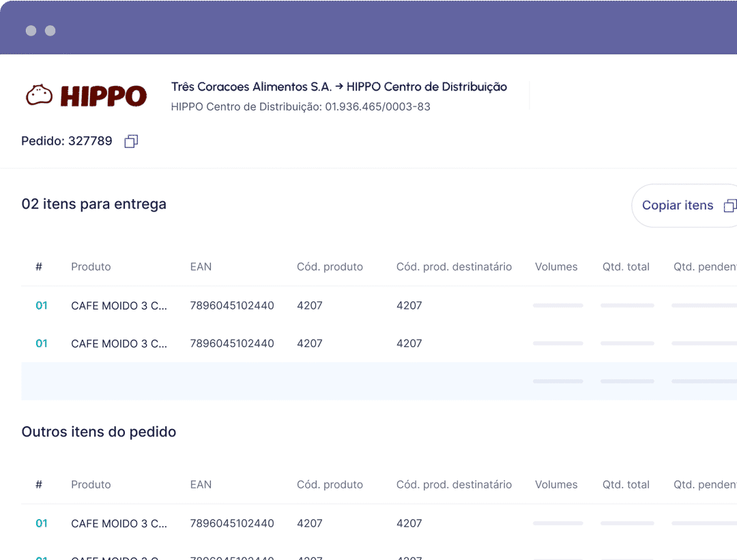The height and width of the screenshot is (560, 737).
Task: Click the HIPPO hippo logo
Action: [86, 96]
